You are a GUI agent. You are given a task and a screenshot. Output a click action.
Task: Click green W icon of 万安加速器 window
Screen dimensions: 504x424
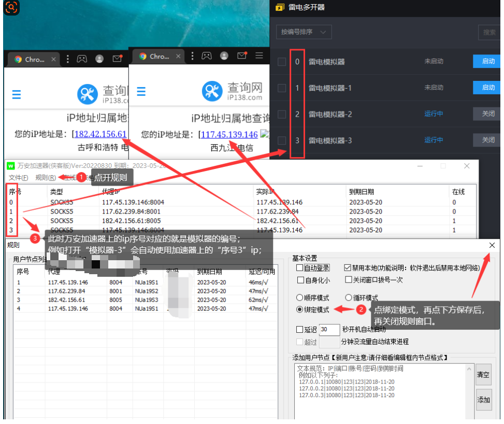[11, 166]
